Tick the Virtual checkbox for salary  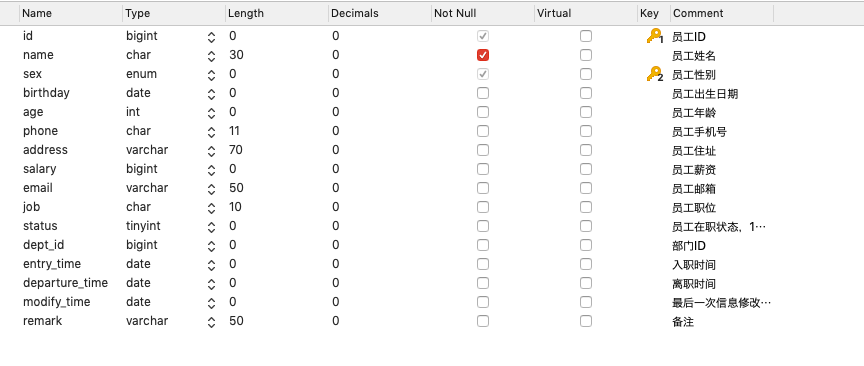[586, 169]
